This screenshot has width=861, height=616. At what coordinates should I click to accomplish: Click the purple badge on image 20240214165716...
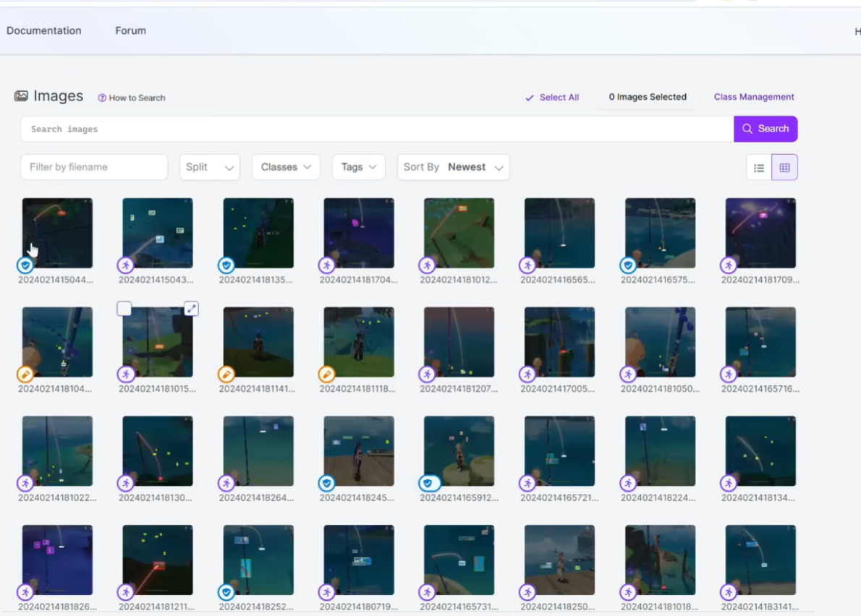point(728,374)
